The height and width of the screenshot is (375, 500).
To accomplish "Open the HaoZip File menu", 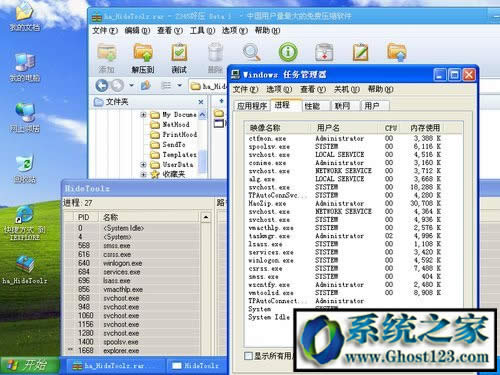I will pos(105,31).
